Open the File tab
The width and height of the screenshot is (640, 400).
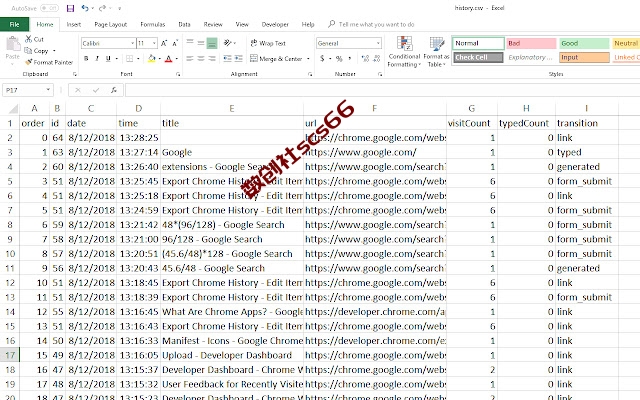14,24
